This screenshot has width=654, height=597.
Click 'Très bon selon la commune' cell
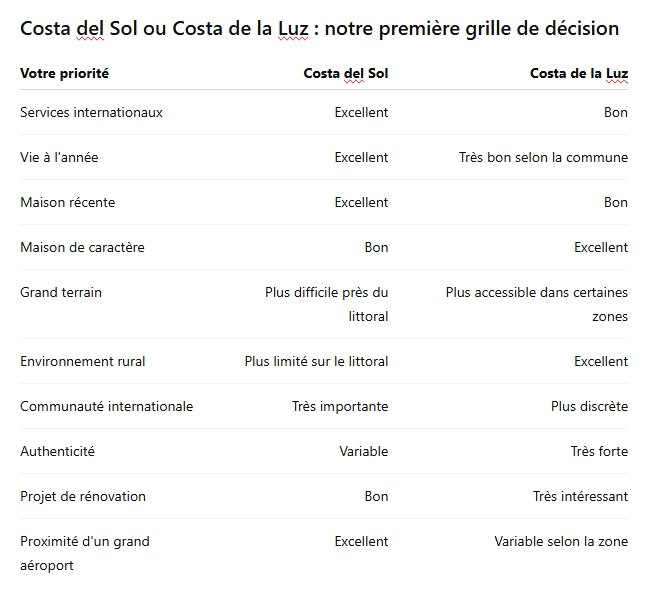point(543,158)
